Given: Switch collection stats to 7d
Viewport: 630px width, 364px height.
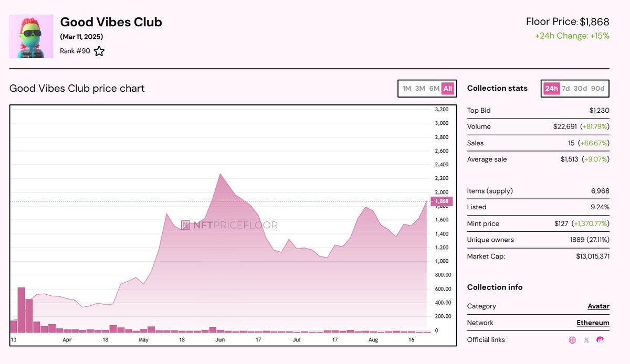Looking at the screenshot, I should coord(566,89).
